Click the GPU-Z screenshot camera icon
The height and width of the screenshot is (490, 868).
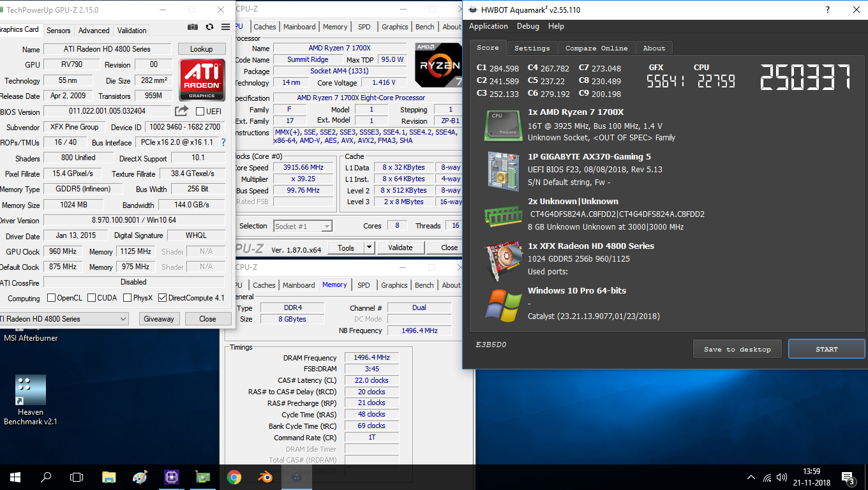click(x=193, y=27)
